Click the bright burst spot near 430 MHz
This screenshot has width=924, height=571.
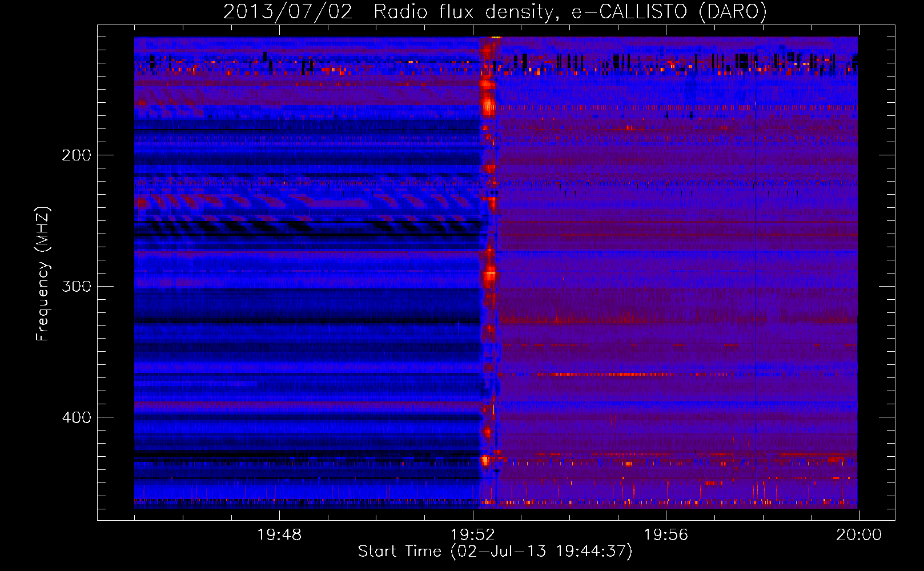click(x=485, y=459)
